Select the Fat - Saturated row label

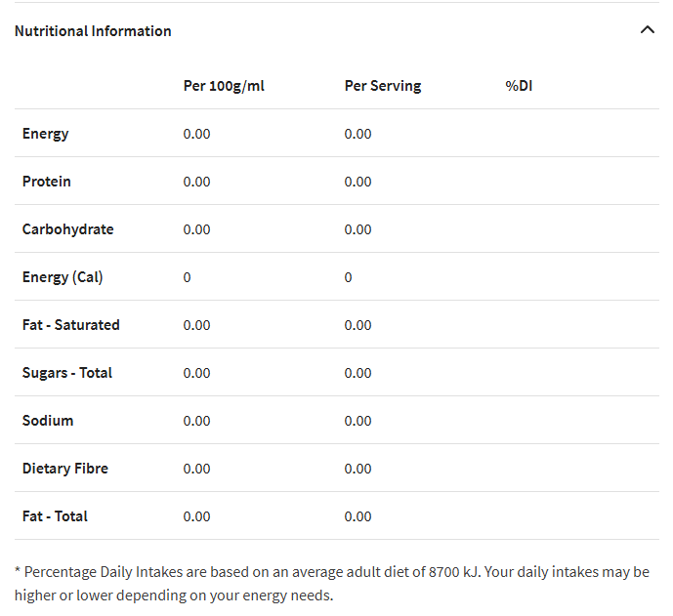71,325
